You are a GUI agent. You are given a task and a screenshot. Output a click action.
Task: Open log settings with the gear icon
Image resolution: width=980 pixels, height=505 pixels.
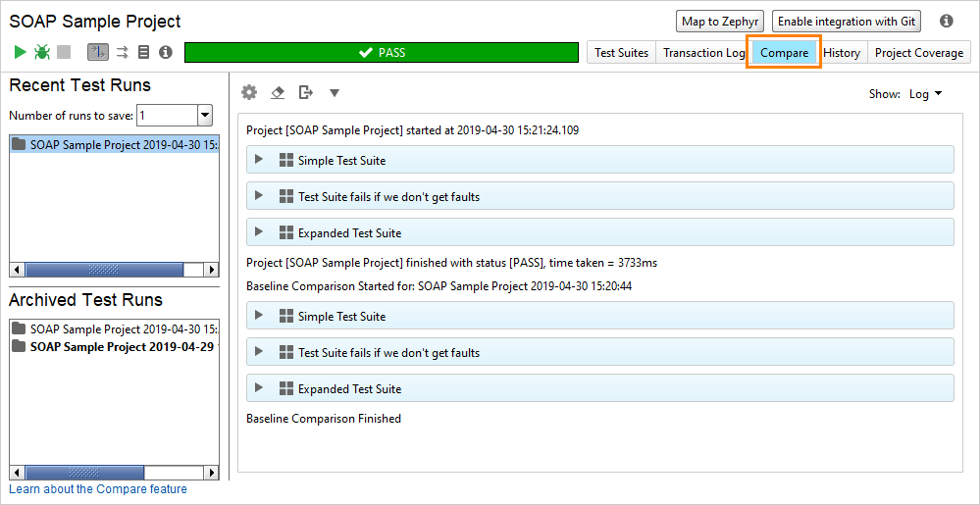(x=249, y=92)
